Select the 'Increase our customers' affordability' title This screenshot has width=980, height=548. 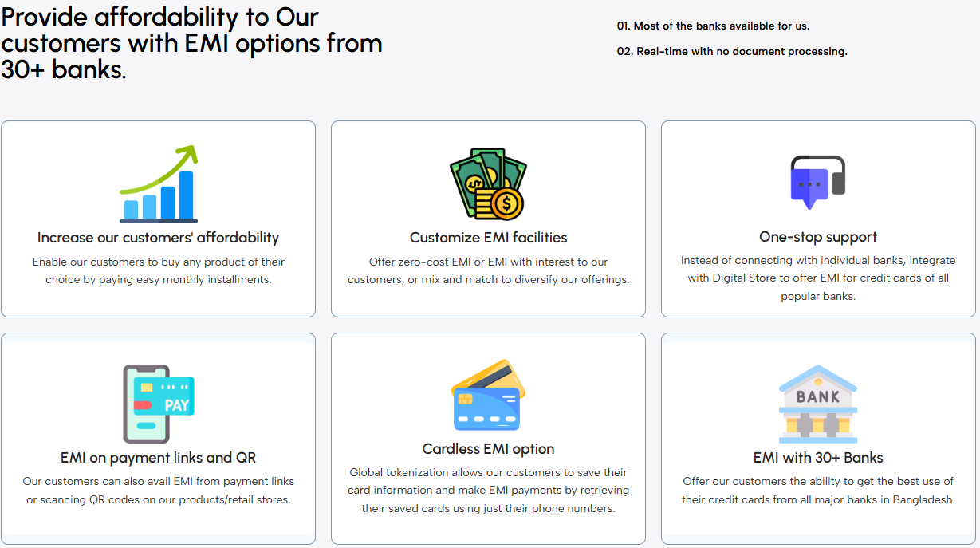(158, 238)
